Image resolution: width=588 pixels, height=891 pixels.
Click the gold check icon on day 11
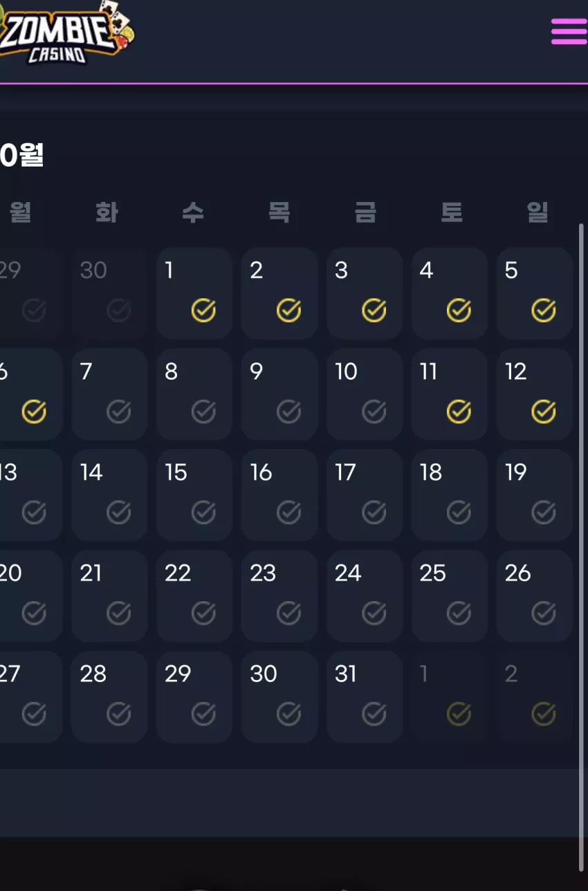(459, 412)
